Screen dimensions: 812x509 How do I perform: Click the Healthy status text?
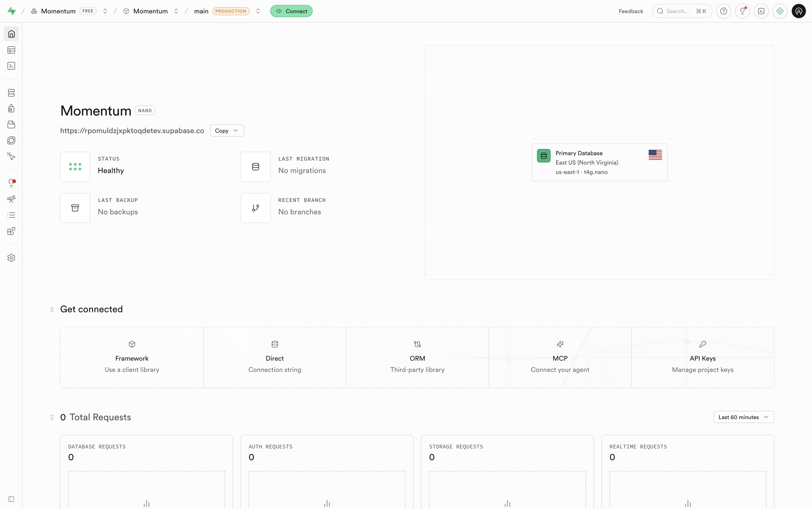[111, 171]
